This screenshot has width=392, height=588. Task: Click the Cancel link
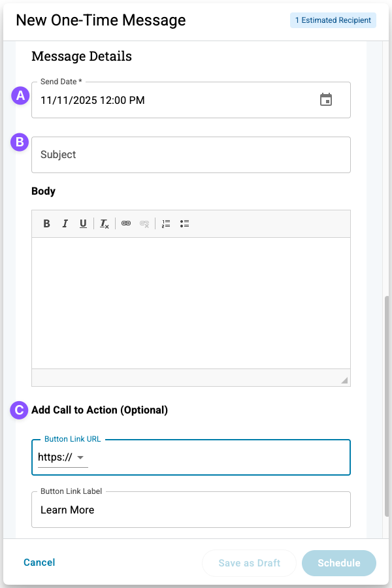(39, 563)
